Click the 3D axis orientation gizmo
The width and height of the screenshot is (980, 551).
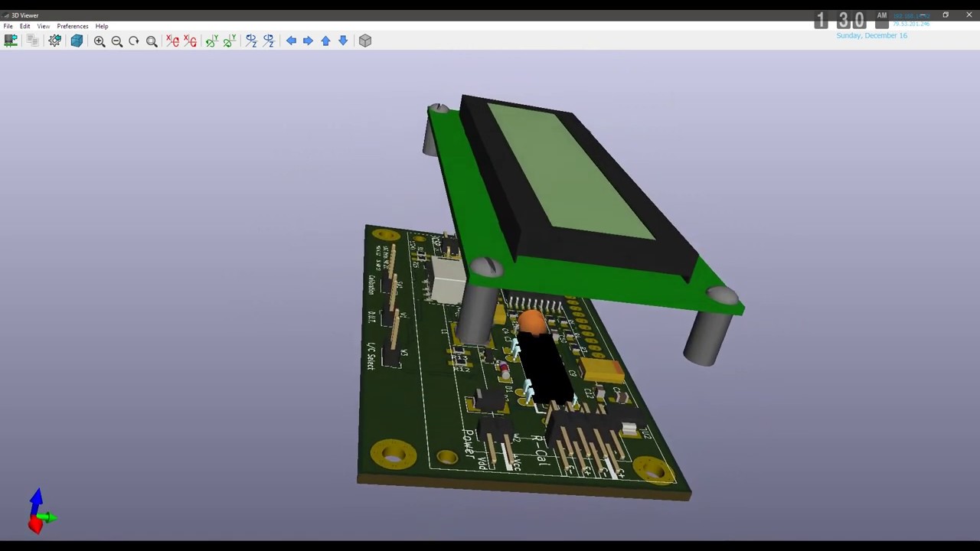[41, 512]
